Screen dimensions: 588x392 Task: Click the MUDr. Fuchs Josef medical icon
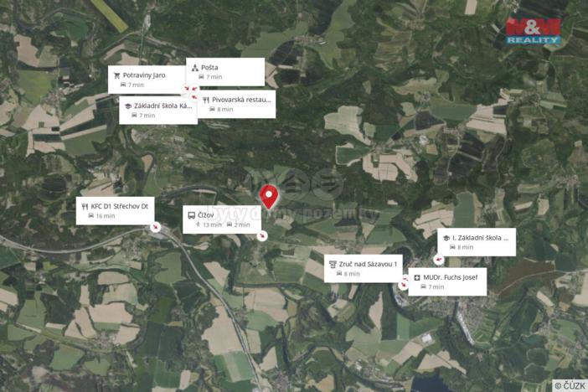(417, 277)
